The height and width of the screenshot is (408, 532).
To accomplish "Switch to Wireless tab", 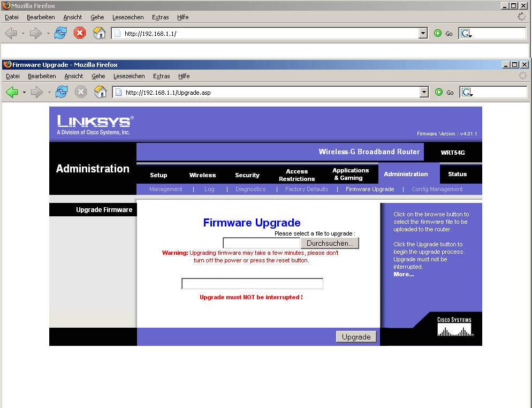I will [202, 175].
